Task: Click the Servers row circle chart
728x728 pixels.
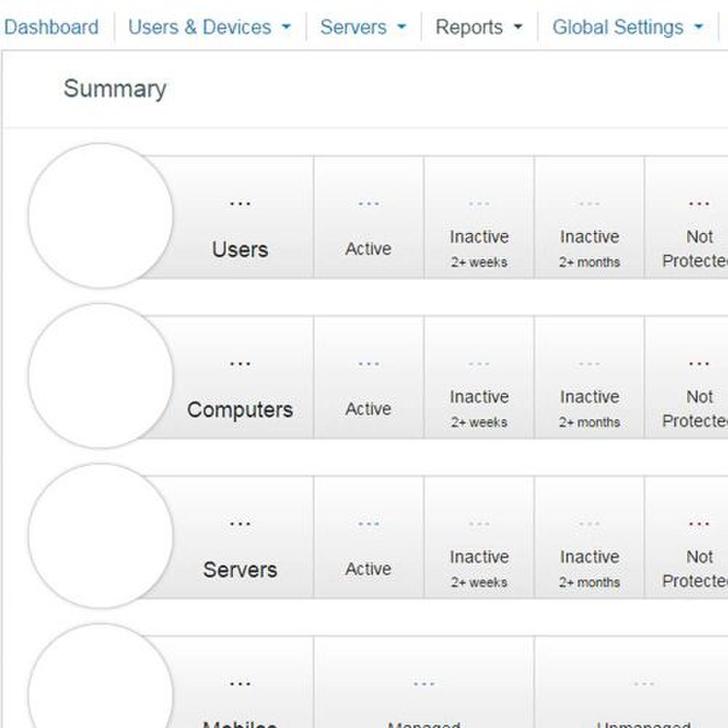Action: 100,536
